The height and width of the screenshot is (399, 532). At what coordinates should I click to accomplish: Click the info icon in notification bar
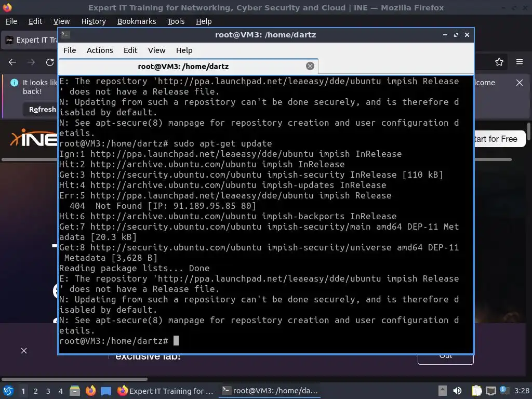[14, 83]
